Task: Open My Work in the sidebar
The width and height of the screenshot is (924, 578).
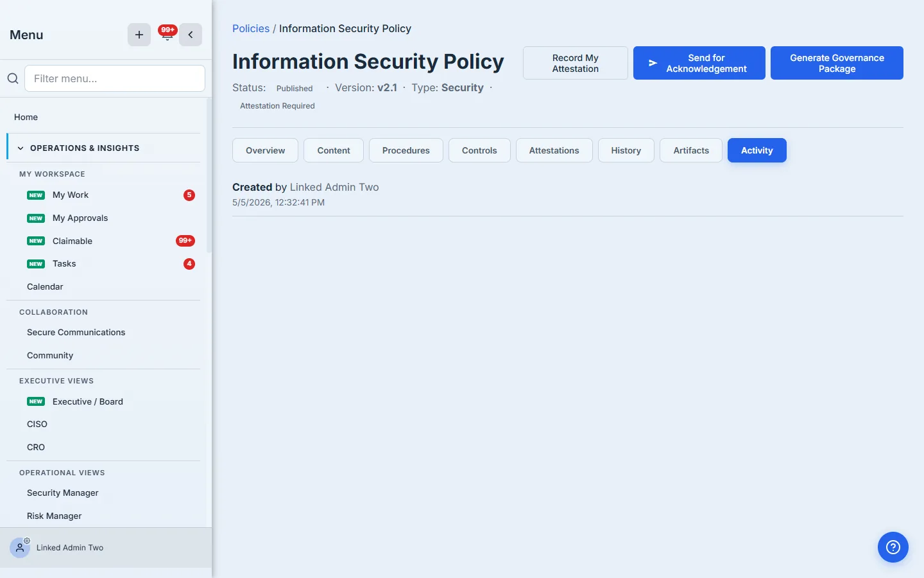Action: click(71, 195)
